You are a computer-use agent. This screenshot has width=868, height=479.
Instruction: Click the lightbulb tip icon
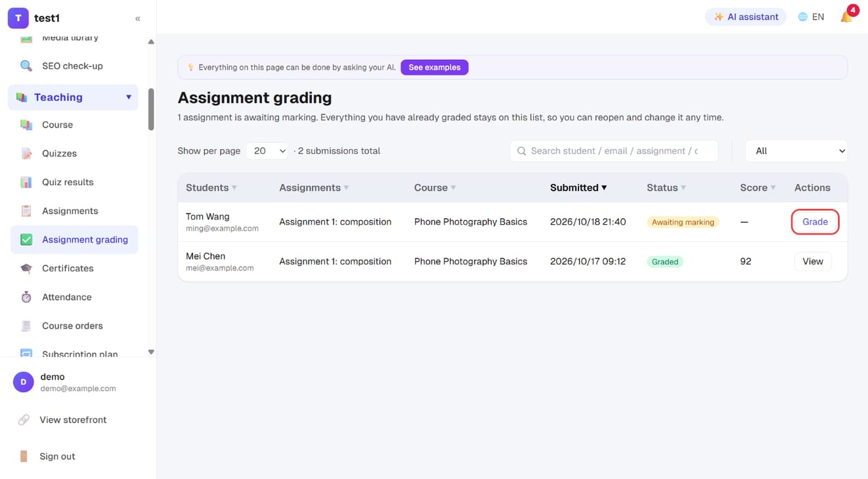[190, 67]
